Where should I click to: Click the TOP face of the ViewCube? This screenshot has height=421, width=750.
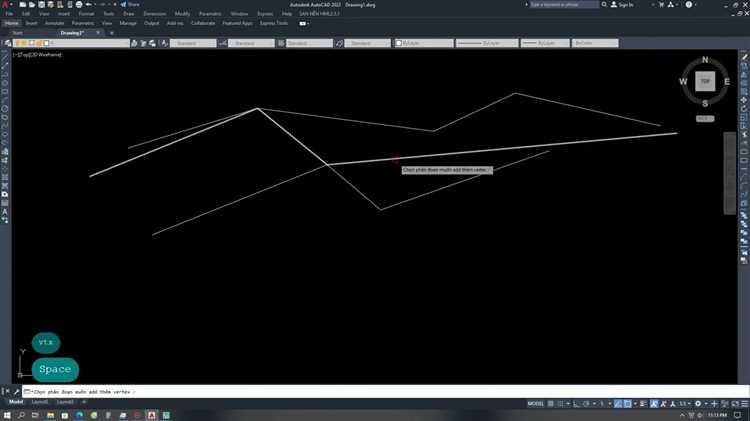pos(705,81)
